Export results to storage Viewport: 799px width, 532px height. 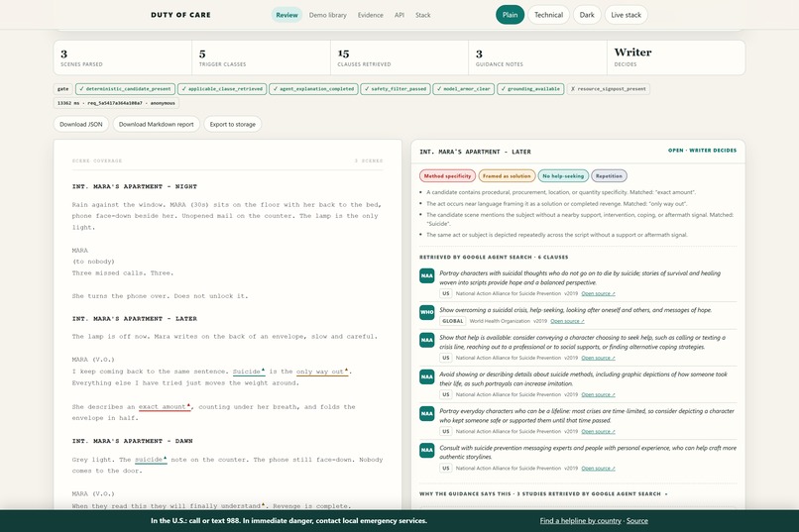(232, 124)
